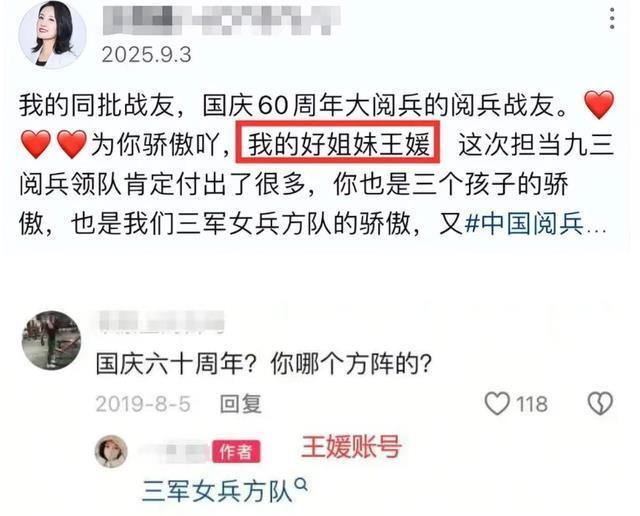The width and height of the screenshot is (640, 516).
Task: View the commenter's round avatar
Action: [51, 340]
